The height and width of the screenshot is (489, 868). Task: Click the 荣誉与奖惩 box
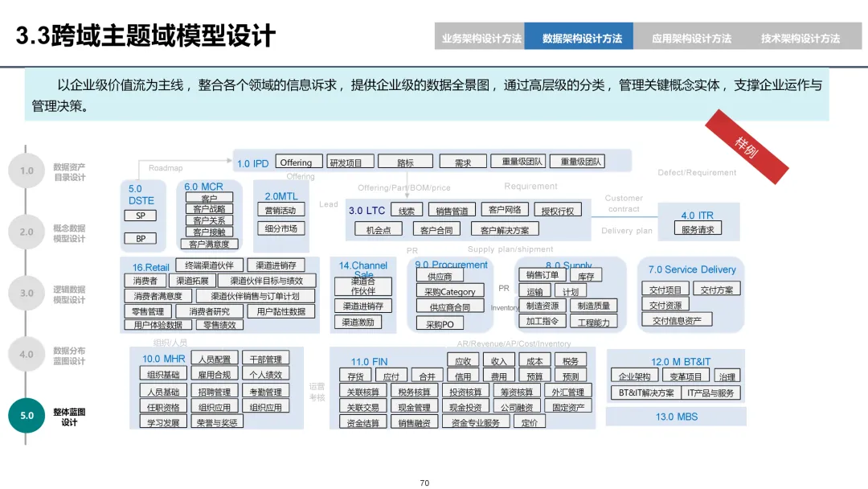[x=217, y=422]
